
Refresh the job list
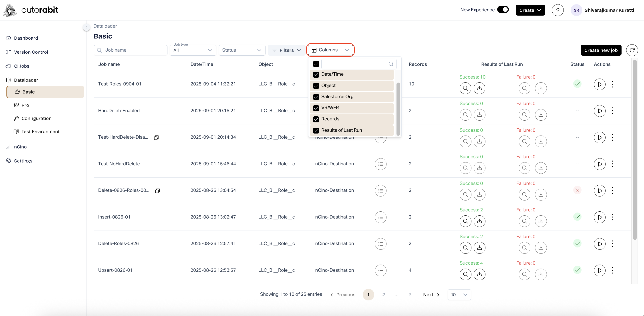point(632,50)
